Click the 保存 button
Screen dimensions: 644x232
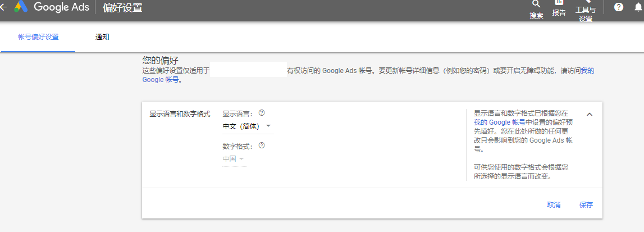586,205
